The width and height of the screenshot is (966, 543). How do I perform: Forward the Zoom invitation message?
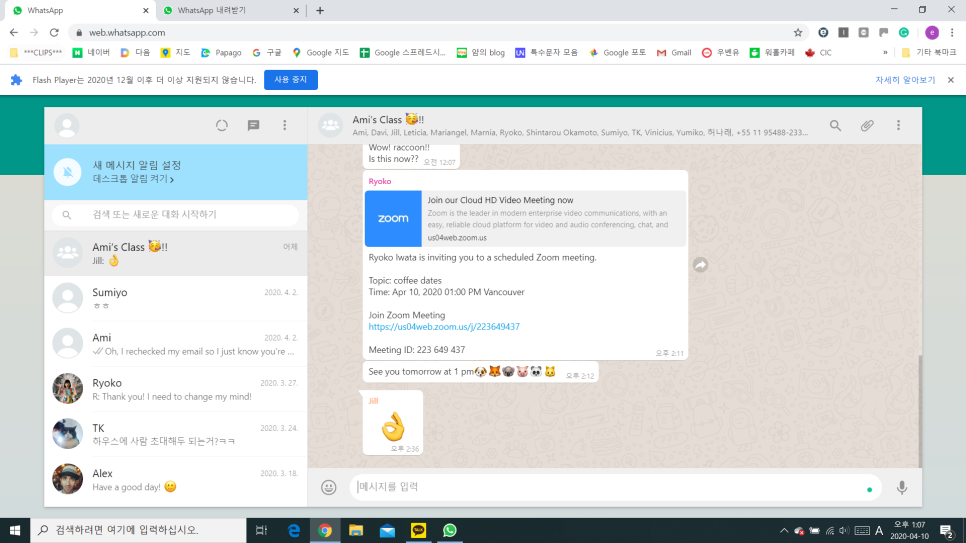coord(700,265)
